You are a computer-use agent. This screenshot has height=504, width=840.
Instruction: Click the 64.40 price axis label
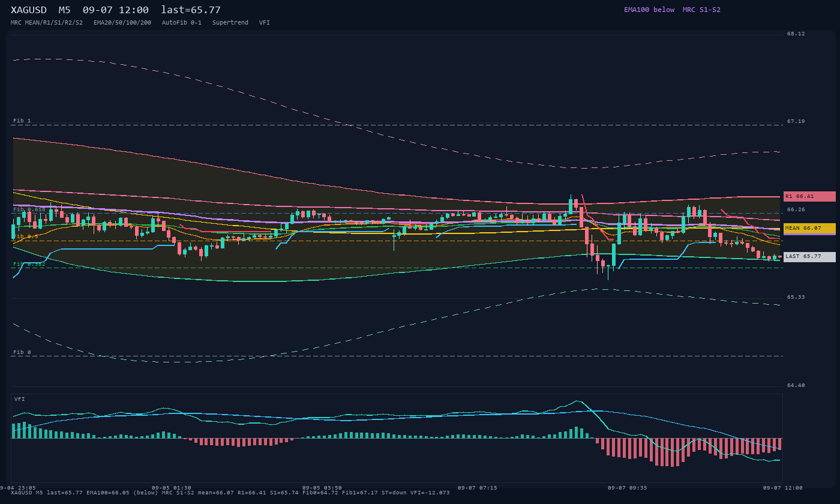(x=796, y=385)
